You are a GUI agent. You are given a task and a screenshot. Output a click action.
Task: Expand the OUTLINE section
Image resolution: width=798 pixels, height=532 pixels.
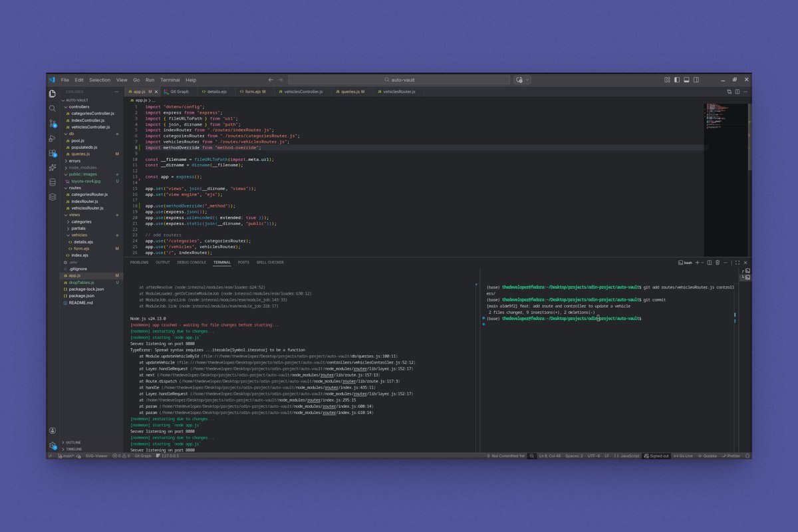72,442
